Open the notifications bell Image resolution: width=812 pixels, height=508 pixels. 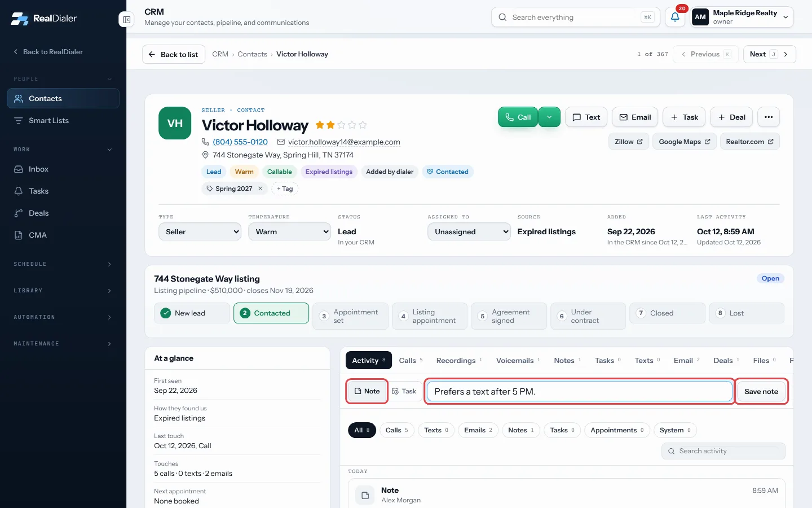point(675,17)
